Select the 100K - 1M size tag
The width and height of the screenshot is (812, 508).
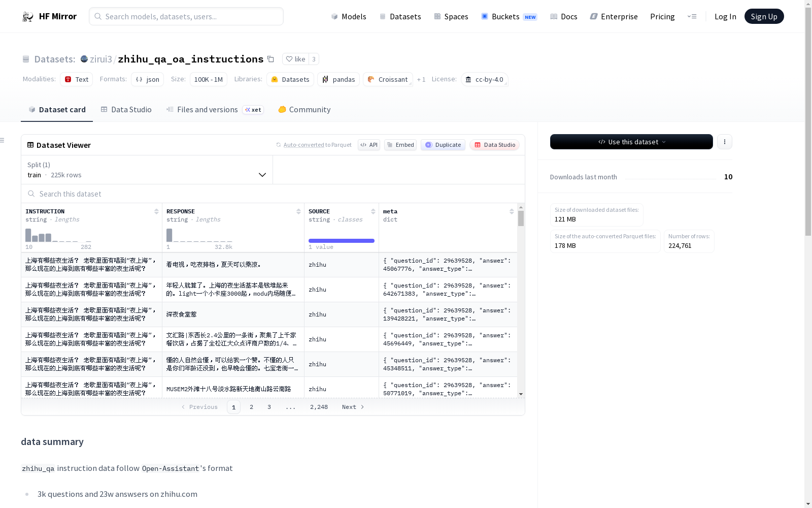coord(209,79)
